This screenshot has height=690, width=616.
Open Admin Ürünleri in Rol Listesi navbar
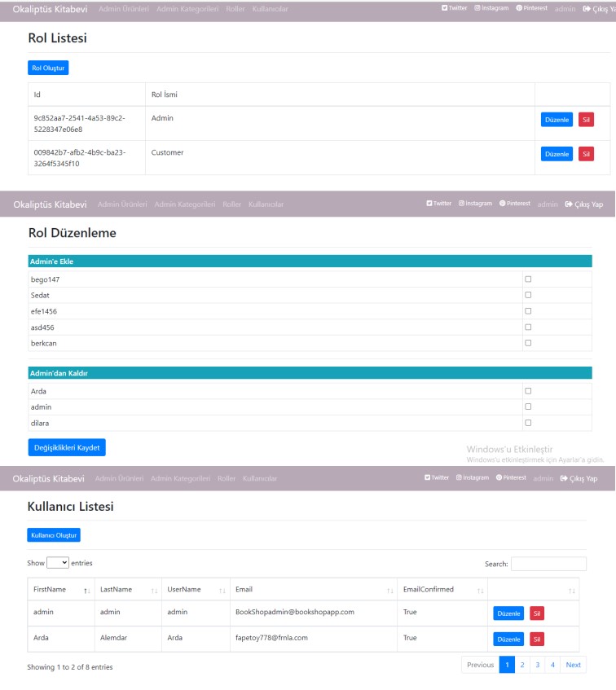point(124,9)
